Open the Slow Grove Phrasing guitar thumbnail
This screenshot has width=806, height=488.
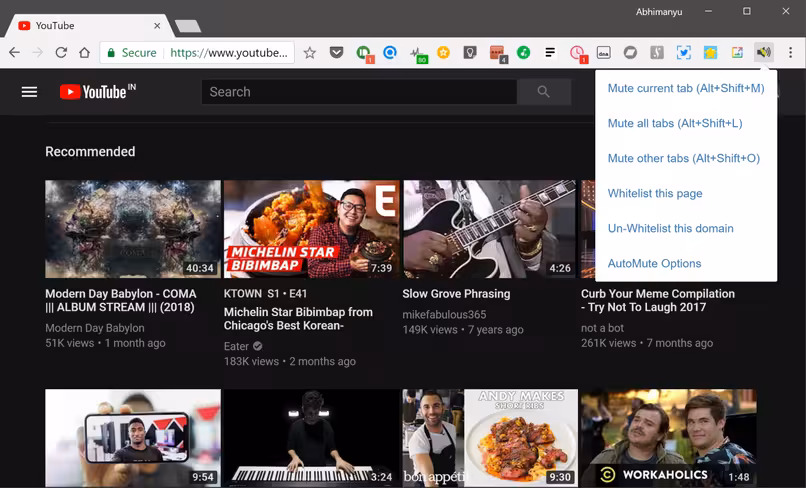point(490,229)
